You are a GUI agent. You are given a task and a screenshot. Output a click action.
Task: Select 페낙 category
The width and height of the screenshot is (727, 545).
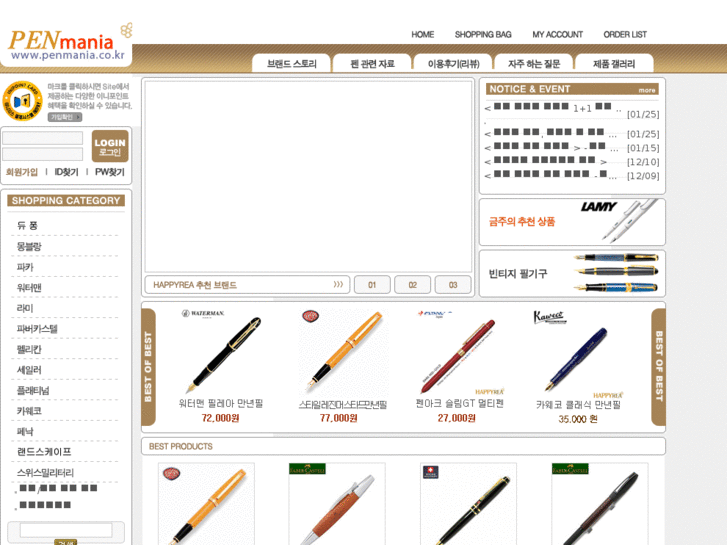(25, 431)
